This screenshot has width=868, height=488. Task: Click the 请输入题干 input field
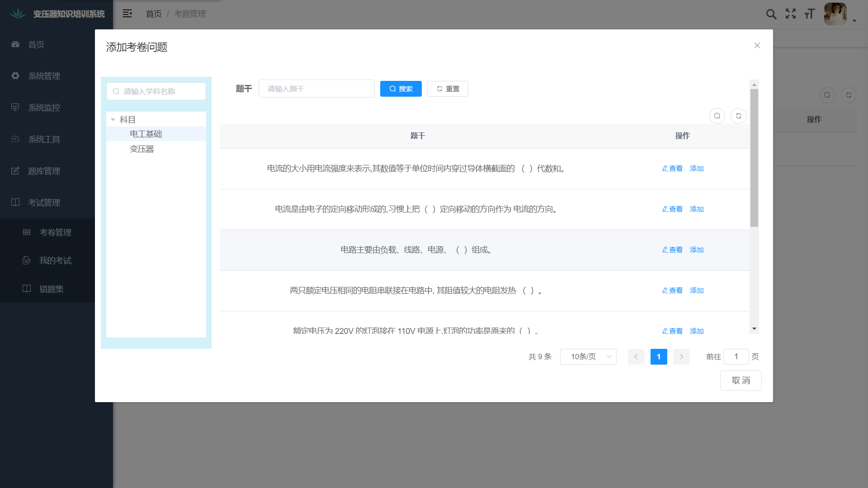point(316,89)
